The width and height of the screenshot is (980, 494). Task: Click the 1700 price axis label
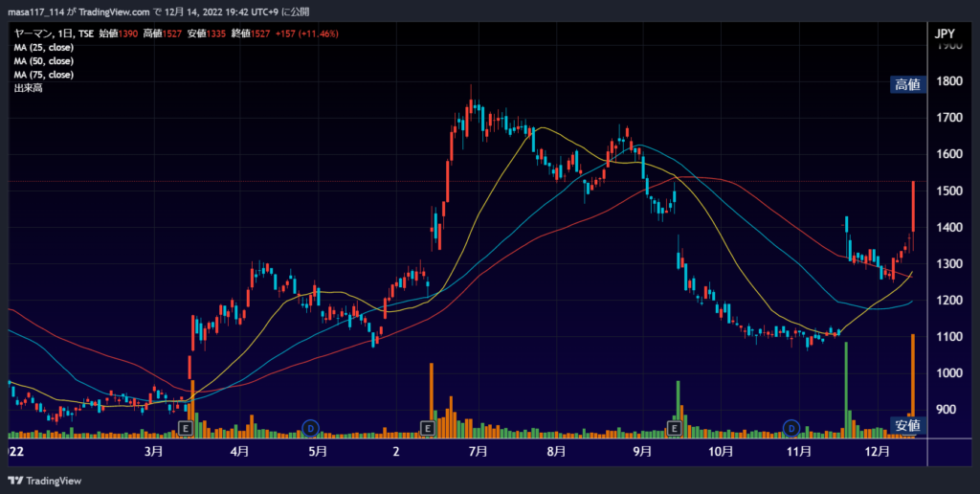[948, 118]
